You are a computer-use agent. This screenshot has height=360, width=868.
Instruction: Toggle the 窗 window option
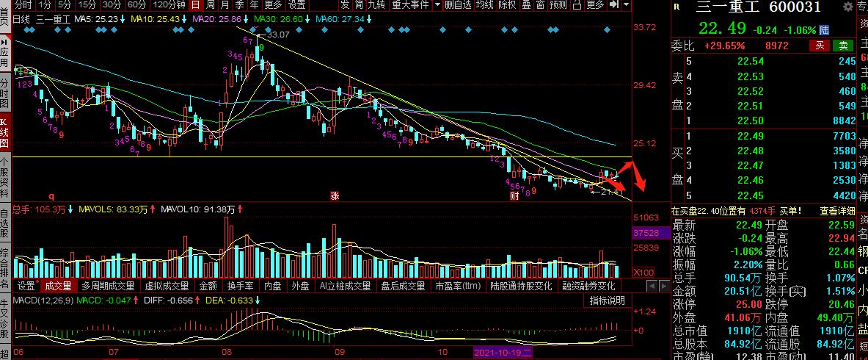pyautogui.click(x=540, y=5)
